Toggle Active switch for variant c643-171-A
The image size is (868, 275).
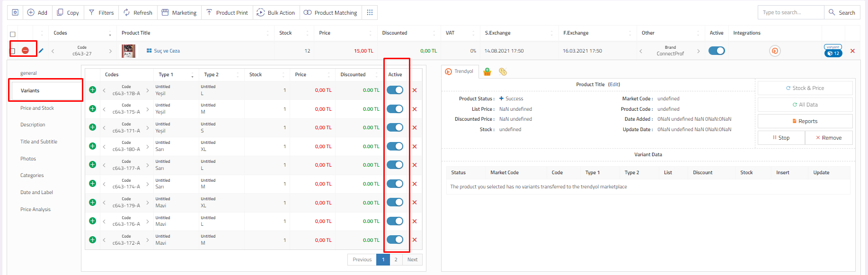click(395, 127)
